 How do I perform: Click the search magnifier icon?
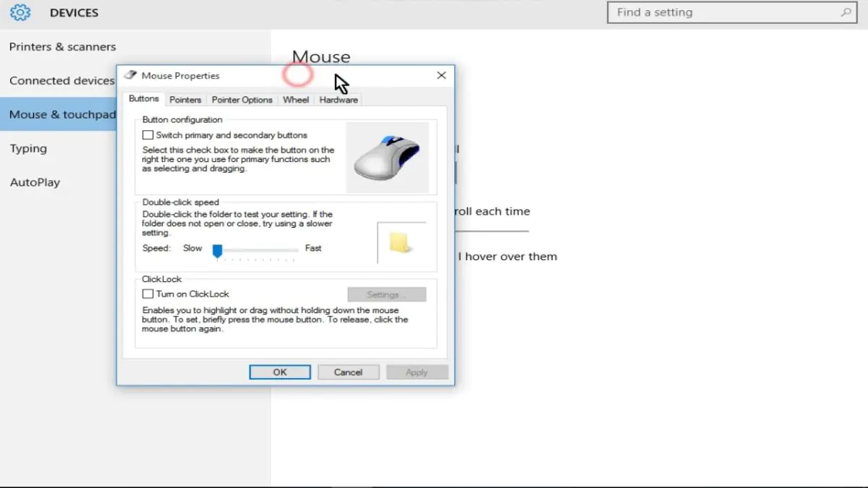tap(846, 12)
